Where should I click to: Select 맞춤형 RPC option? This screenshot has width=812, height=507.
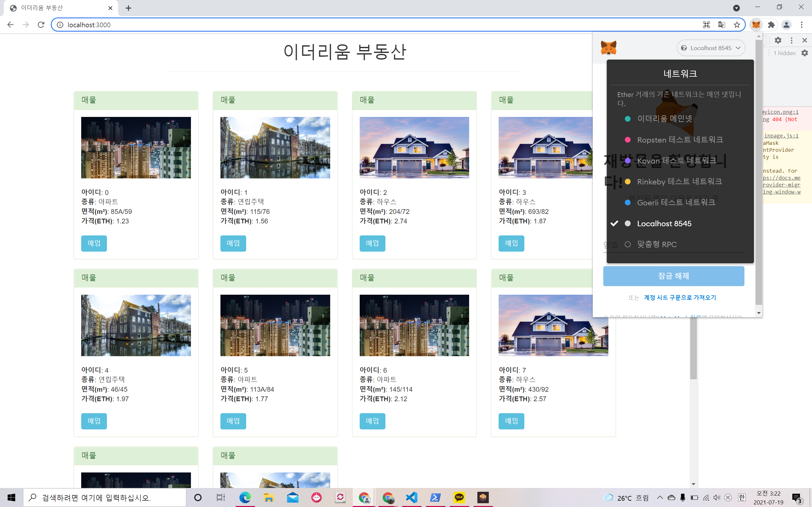657,244
